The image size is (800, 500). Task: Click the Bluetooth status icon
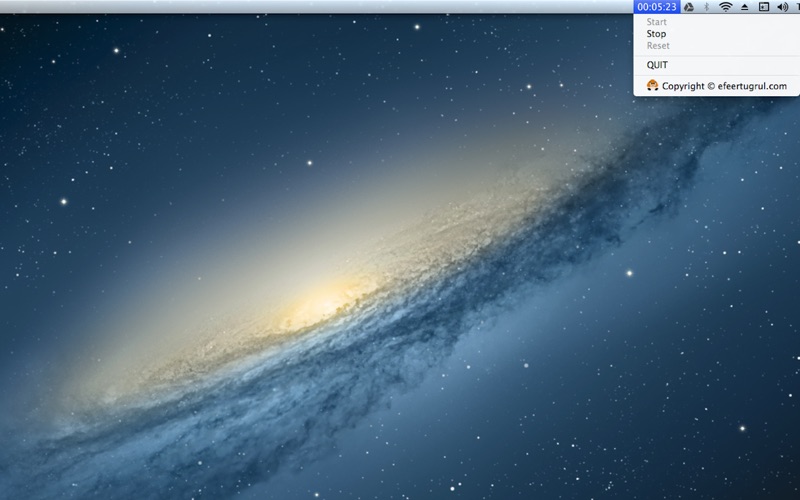click(707, 7)
